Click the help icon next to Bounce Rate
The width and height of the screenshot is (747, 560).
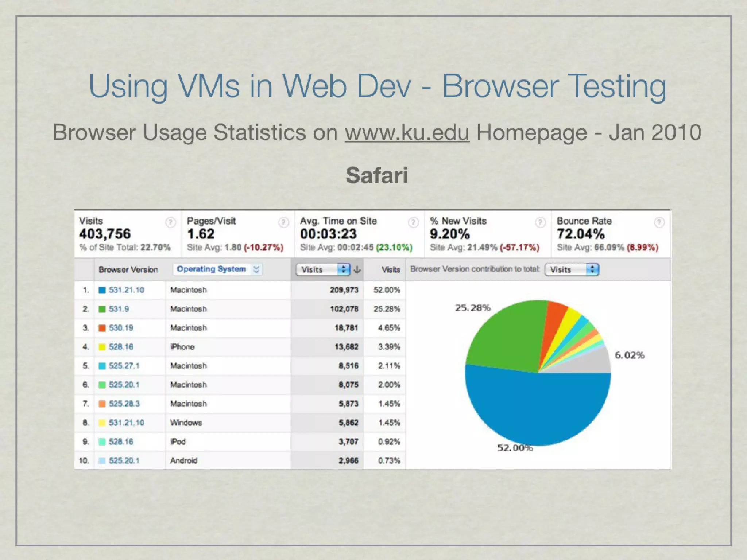659,222
